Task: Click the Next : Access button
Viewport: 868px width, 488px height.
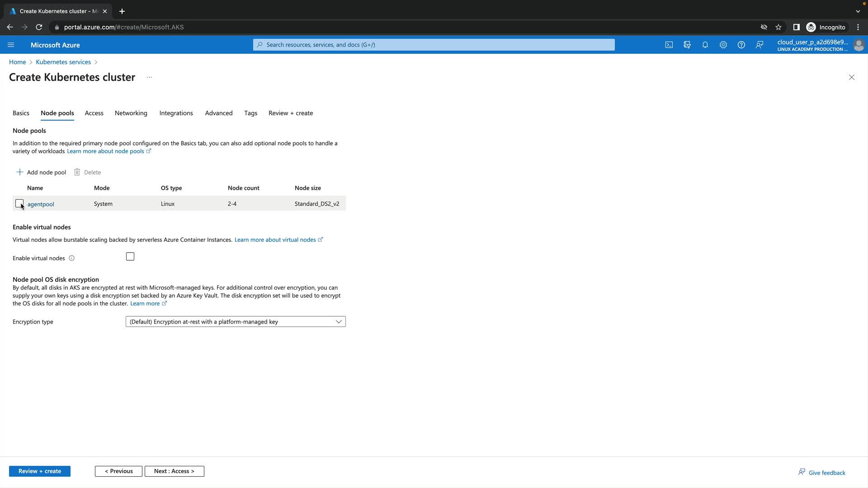Action: (174, 471)
